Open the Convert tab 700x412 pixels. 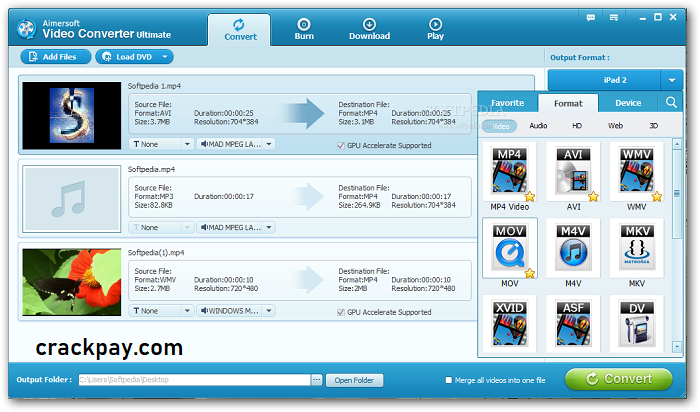pos(239,30)
